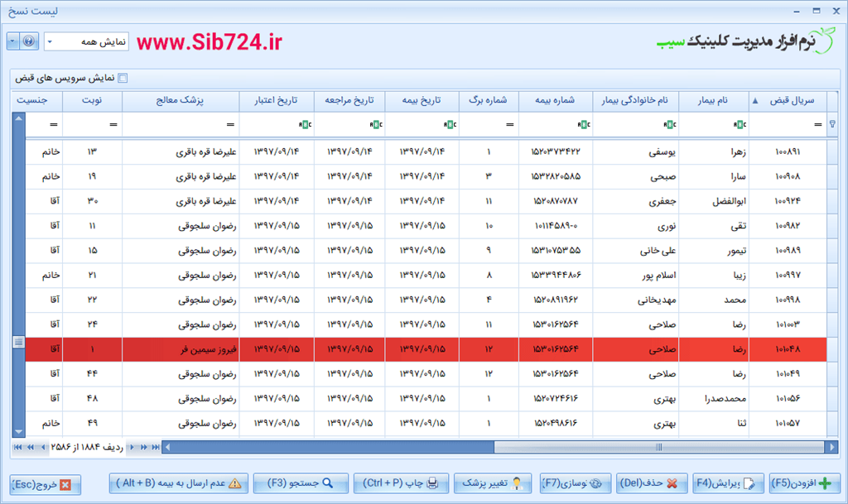Image resolution: width=848 pixels, height=504 pixels.
Task: Open the ABC filter operator in 'نام بیمار' column
Action: (738, 125)
